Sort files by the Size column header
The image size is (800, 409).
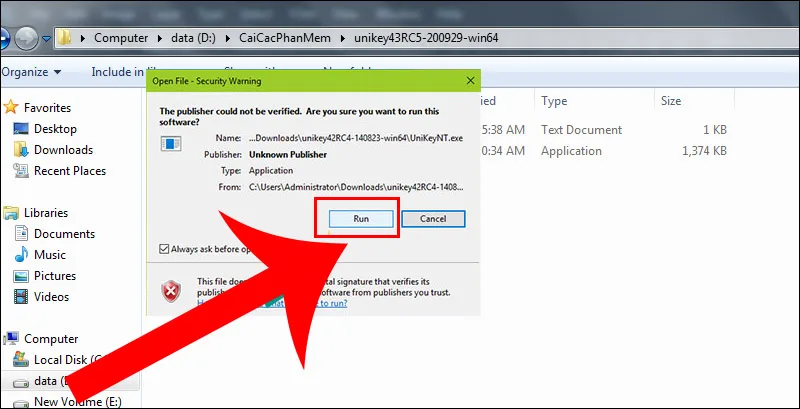(670, 101)
